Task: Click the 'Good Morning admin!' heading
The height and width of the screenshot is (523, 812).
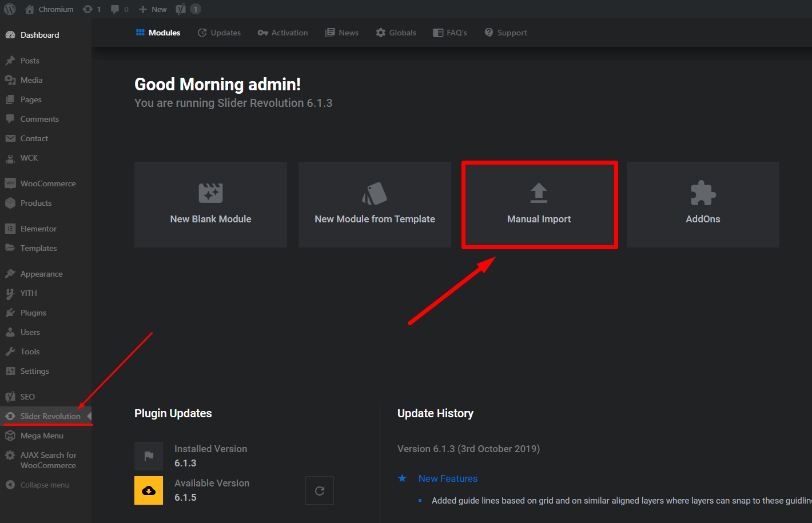Action: tap(217, 85)
